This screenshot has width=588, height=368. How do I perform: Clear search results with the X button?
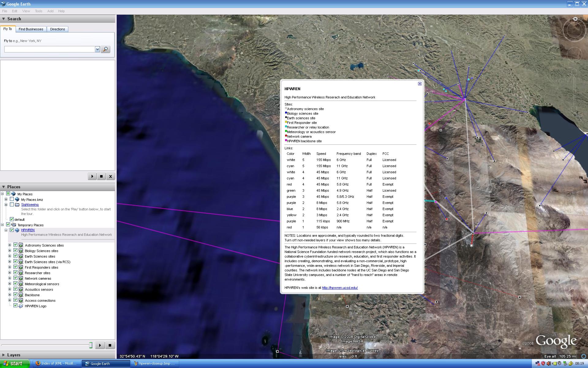click(111, 176)
